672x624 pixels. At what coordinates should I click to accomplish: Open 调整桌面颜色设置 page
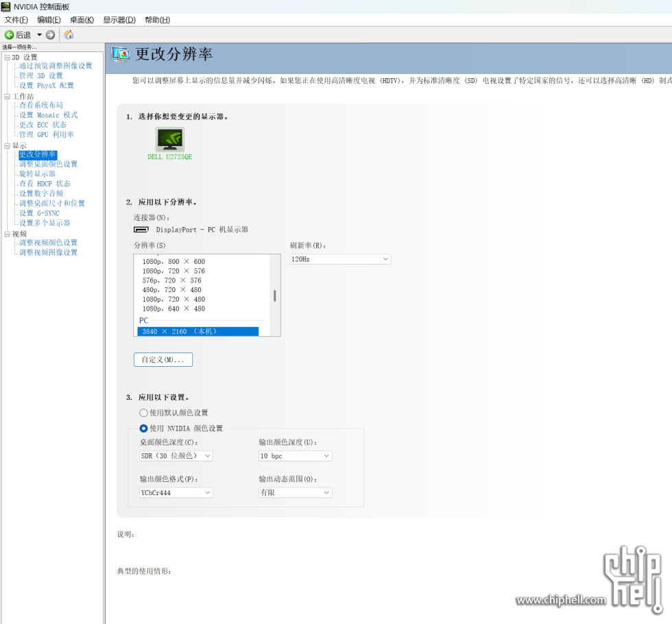(x=48, y=164)
